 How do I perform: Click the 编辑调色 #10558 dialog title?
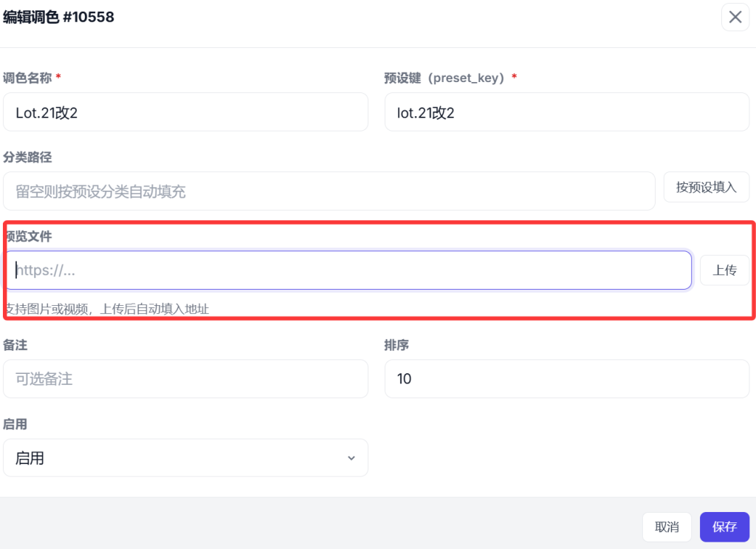click(x=59, y=17)
